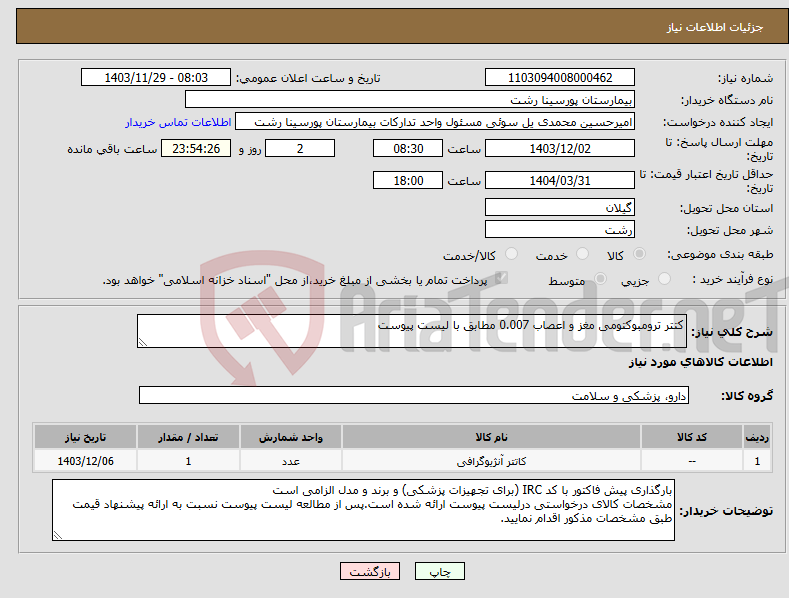Viewport: 789px width, 598px height.
Task: Click the delivery province field گیلان
Action: 560,207
